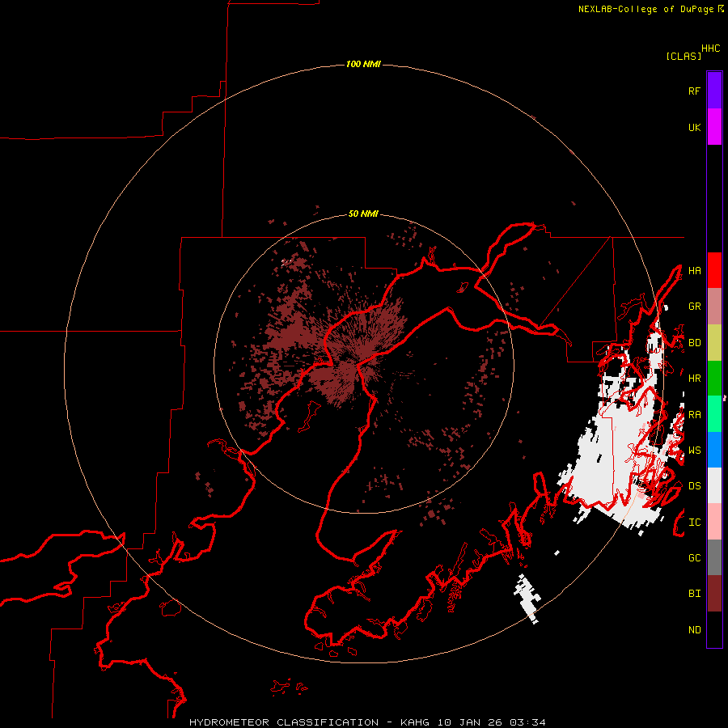The height and width of the screenshot is (728, 728).
Task: Click the ND legend label
Action: point(694,629)
